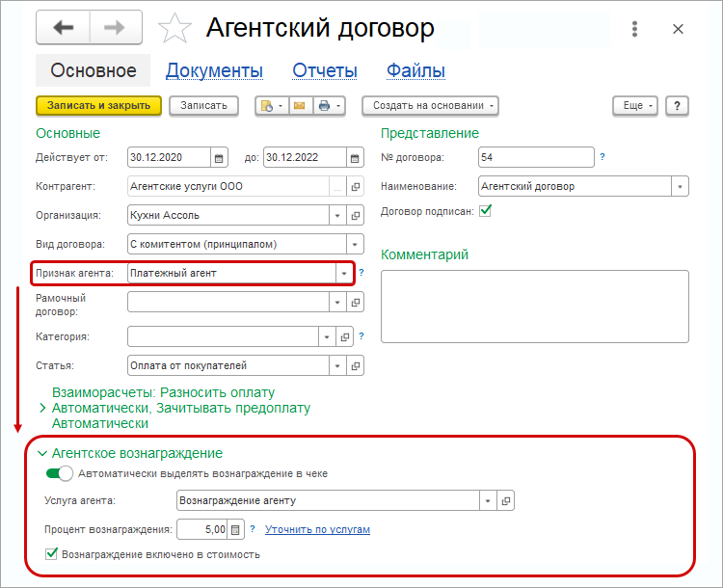The width and height of the screenshot is (723, 588).
Task: Switch to the Файлы tab
Action: 415,71
